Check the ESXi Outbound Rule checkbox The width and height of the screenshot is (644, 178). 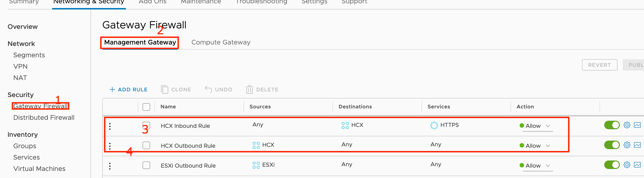click(146, 165)
